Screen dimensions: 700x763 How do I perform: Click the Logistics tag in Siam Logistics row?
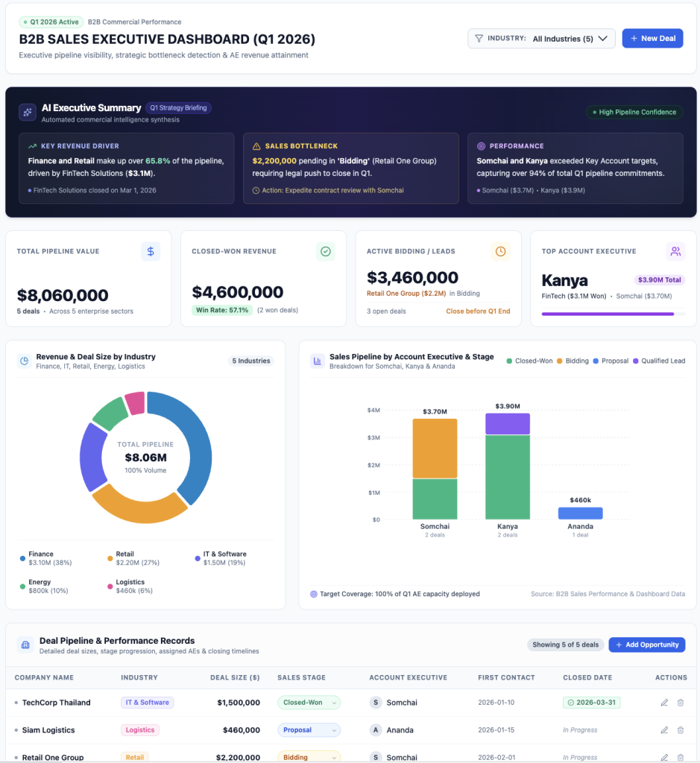point(140,730)
